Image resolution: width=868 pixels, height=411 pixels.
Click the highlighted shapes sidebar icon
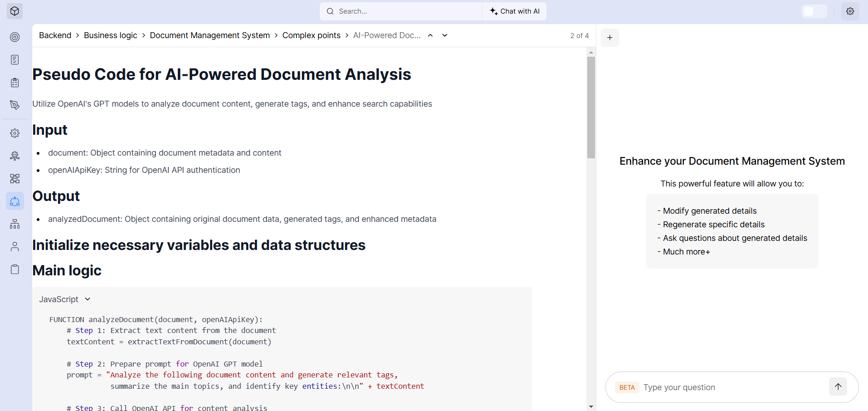pyautogui.click(x=15, y=201)
